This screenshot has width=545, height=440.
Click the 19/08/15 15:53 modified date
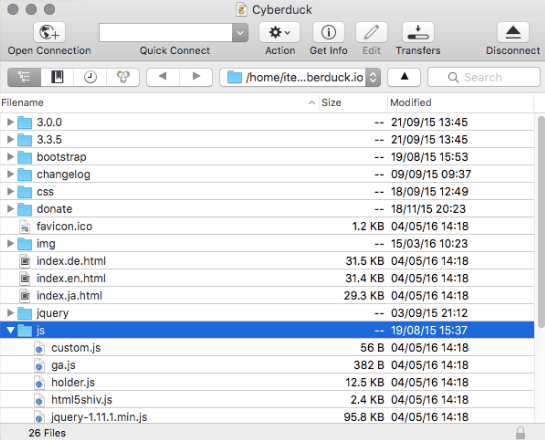tap(430, 157)
